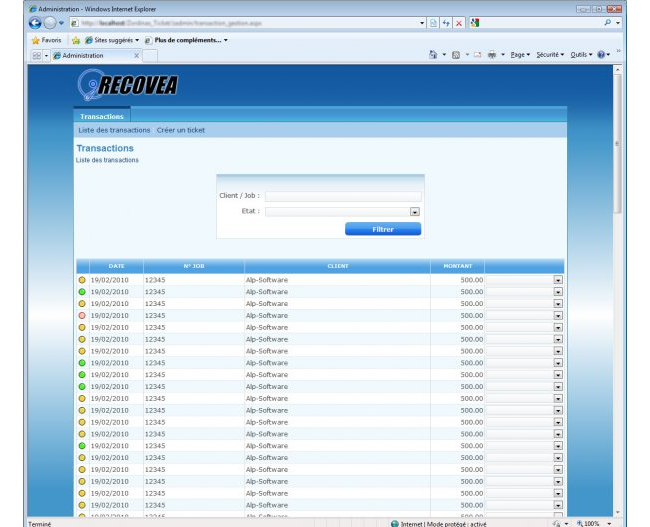Click the green status dot in second row
650x527 pixels.
point(82,292)
